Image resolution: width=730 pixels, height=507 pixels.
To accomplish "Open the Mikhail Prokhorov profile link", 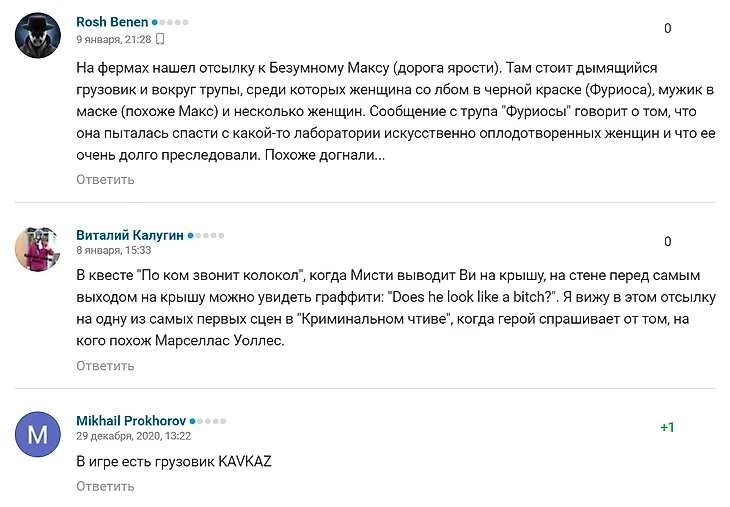I will (x=131, y=421).
